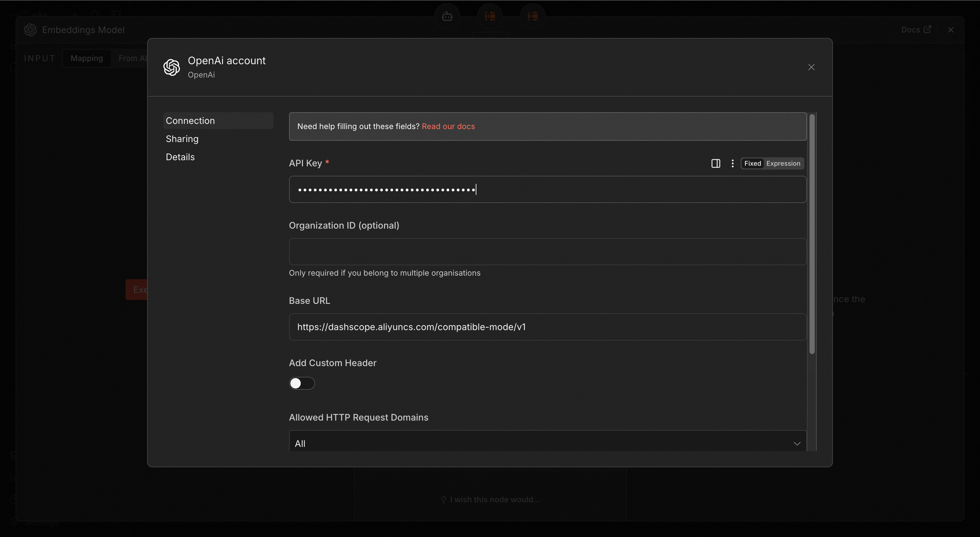The width and height of the screenshot is (980, 537).
Task: Open the Sharing section
Action: (x=182, y=139)
